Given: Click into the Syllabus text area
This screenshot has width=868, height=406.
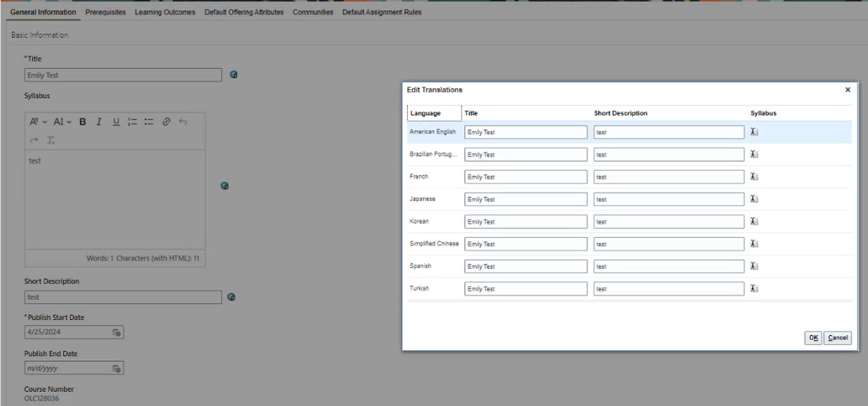Looking at the screenshot, I should (115, 199).
